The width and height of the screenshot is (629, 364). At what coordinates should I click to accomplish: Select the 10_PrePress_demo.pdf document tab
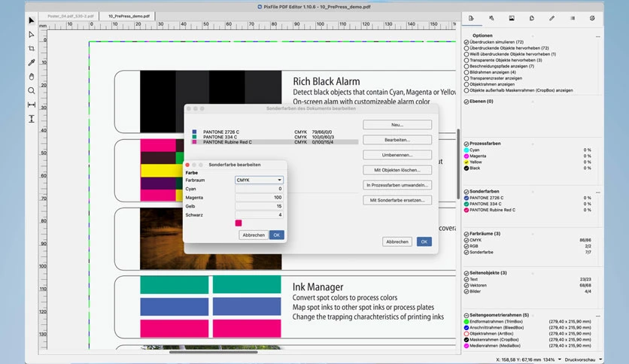(x=129, y=16)
